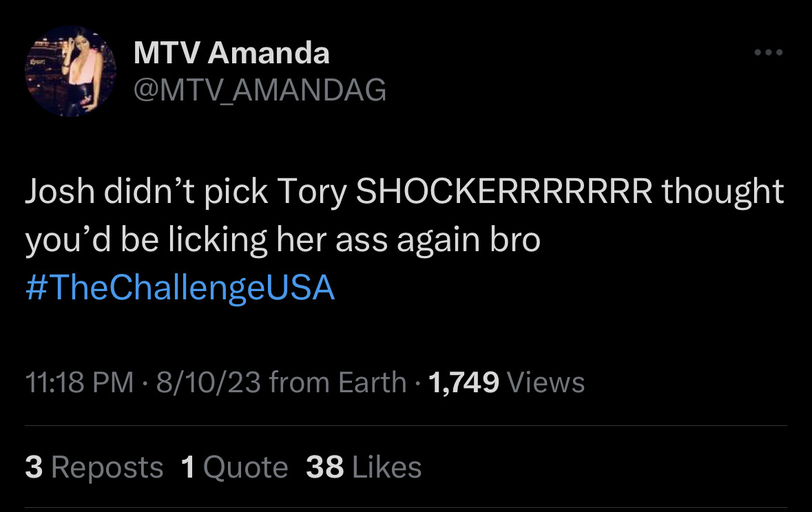The image size is (812, 512).
Task: Open the #TheChallengeUSA hashtag
Action: (x=180, y=288)
